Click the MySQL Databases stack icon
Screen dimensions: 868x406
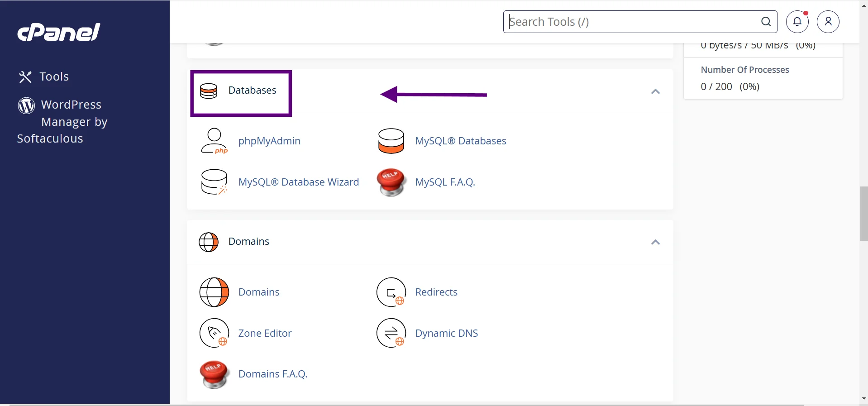[x=391, y=141]
